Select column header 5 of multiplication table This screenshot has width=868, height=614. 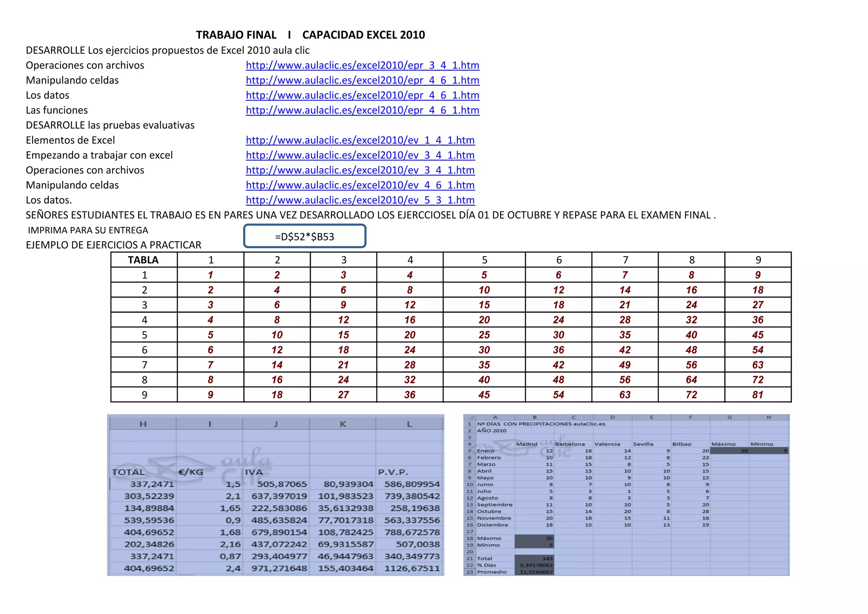coord(484,260)
